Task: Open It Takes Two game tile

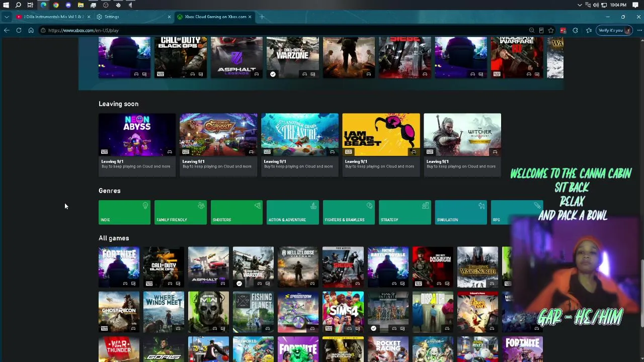Action: pos(477,312)
